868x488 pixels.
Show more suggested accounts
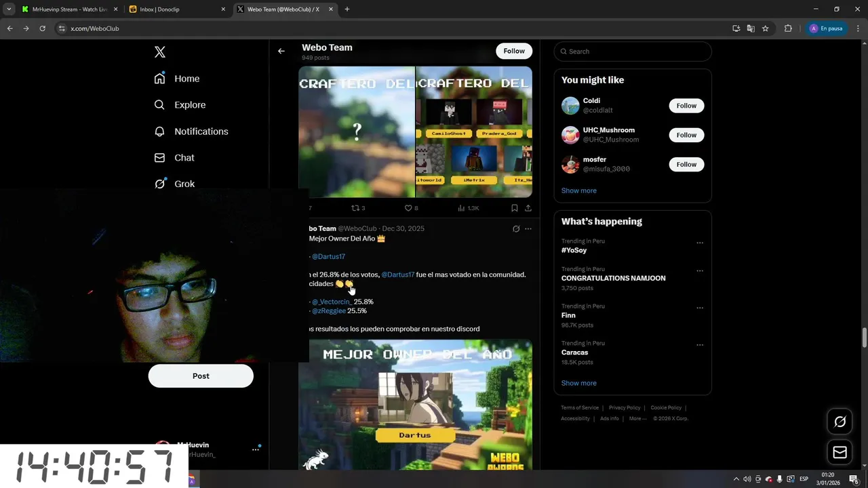(x=579, y=190)
